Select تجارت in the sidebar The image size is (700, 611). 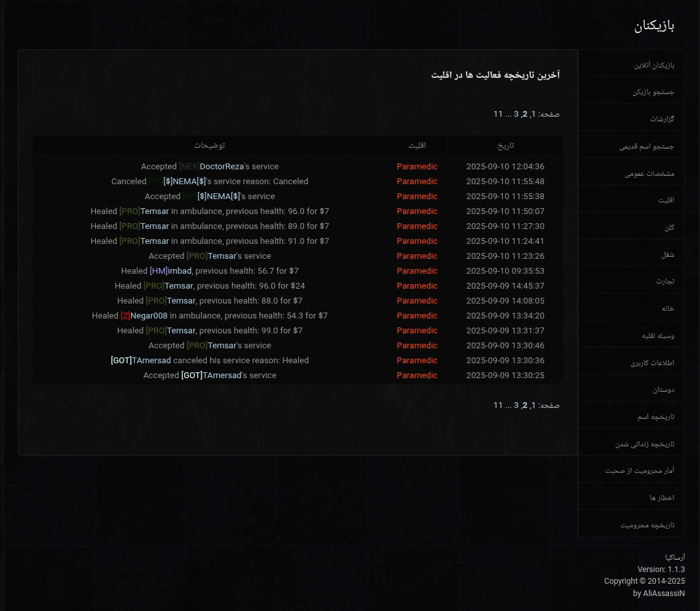coord(631,280)
